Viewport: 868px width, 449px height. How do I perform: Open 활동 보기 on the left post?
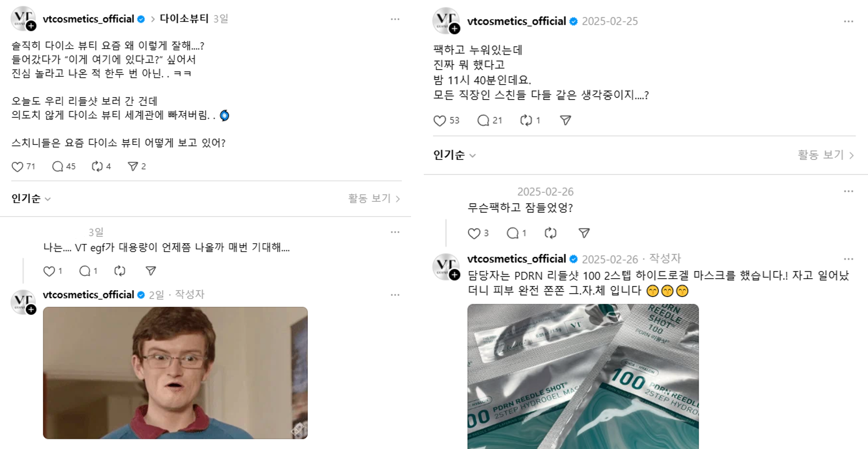click(374, 199)
